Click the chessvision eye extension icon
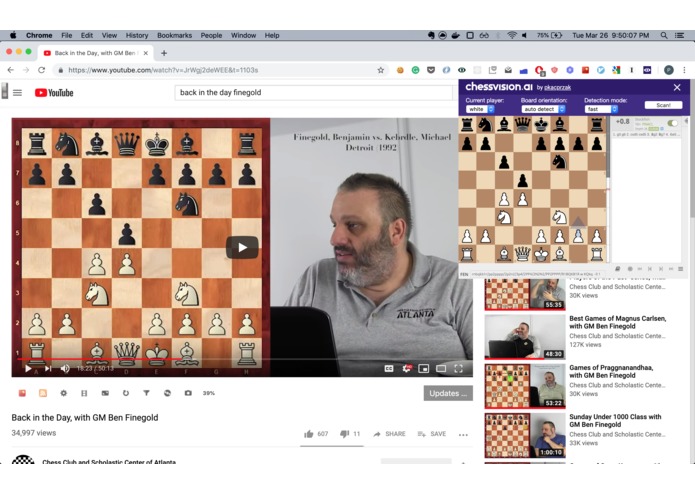Image resolution: width=695 pixels, height=494 pixels. point(647,70)
